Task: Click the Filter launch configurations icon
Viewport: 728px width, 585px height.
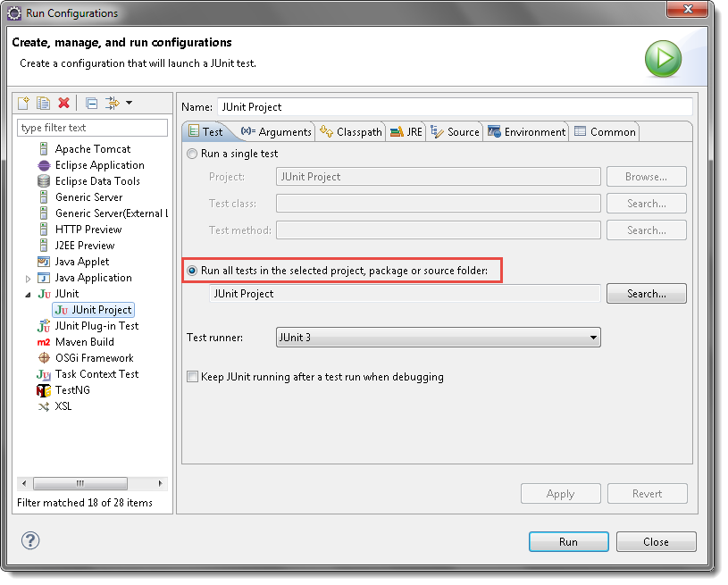Action: pos(112,103)
